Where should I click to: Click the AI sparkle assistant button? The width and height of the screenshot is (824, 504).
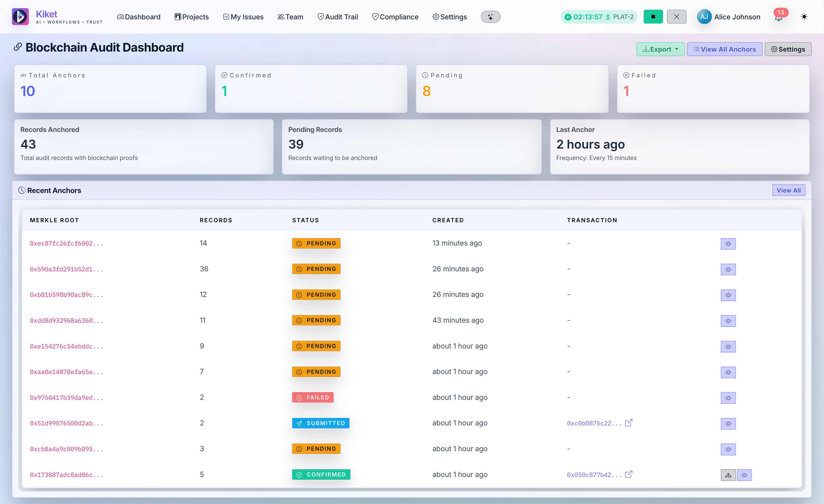(x=490, y=17)
